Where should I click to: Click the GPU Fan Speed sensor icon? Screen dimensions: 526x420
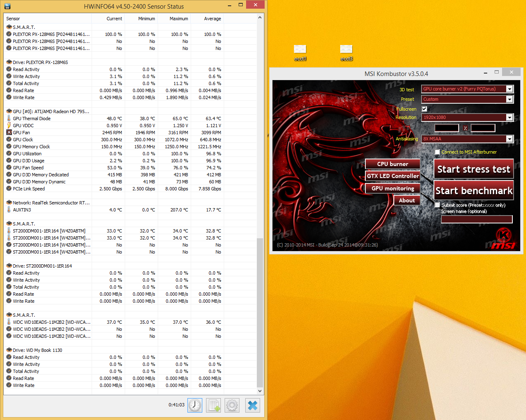9,168
